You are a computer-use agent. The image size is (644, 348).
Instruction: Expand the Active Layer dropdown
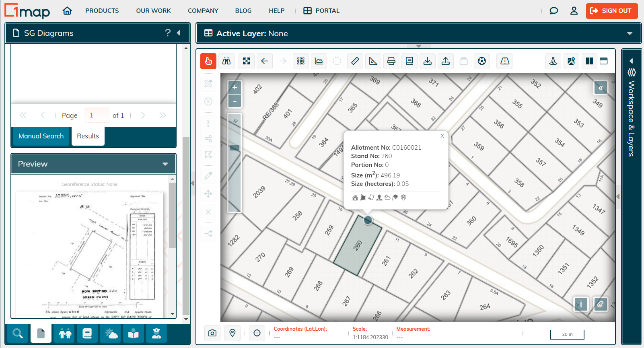(x=630, y=33)
